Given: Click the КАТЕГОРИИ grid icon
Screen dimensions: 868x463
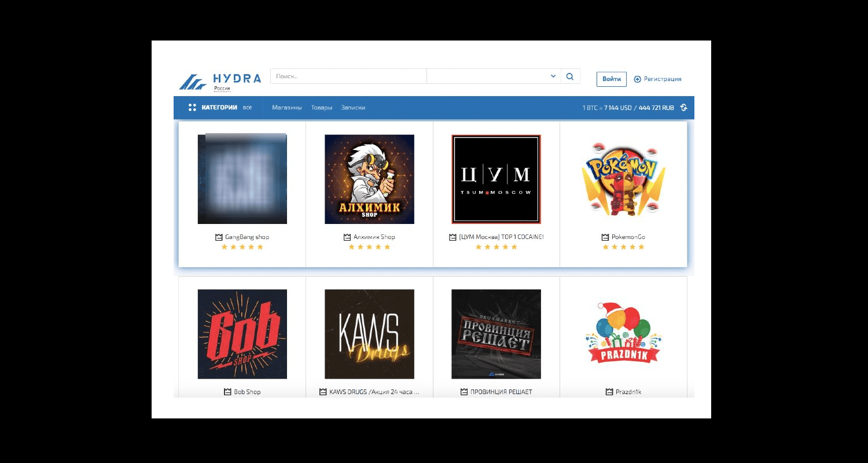Looking at the screenshot, I should pyautogui.click(x=191, y=107).
